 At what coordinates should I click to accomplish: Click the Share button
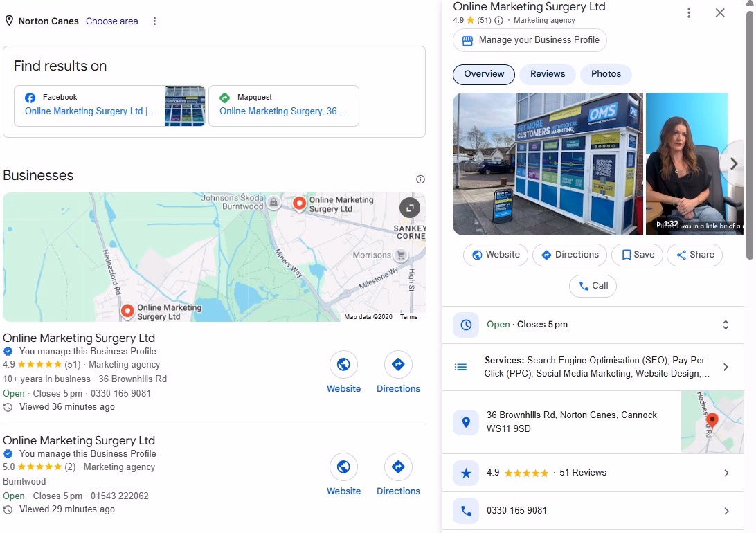695,255
